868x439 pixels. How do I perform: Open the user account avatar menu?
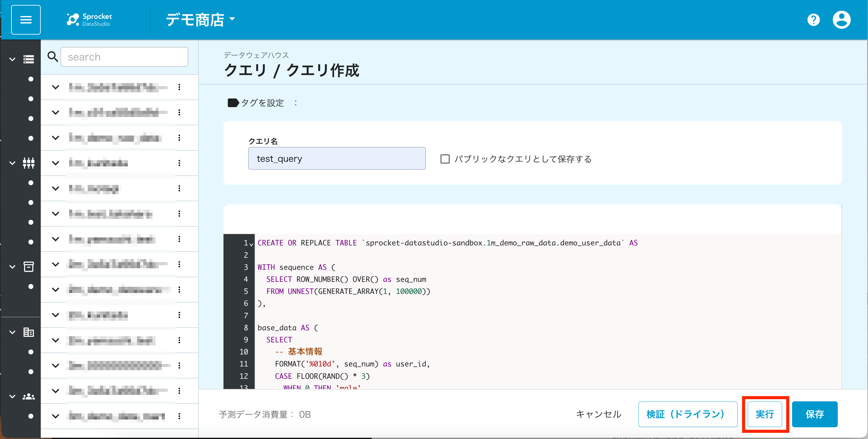pos(842,19)
